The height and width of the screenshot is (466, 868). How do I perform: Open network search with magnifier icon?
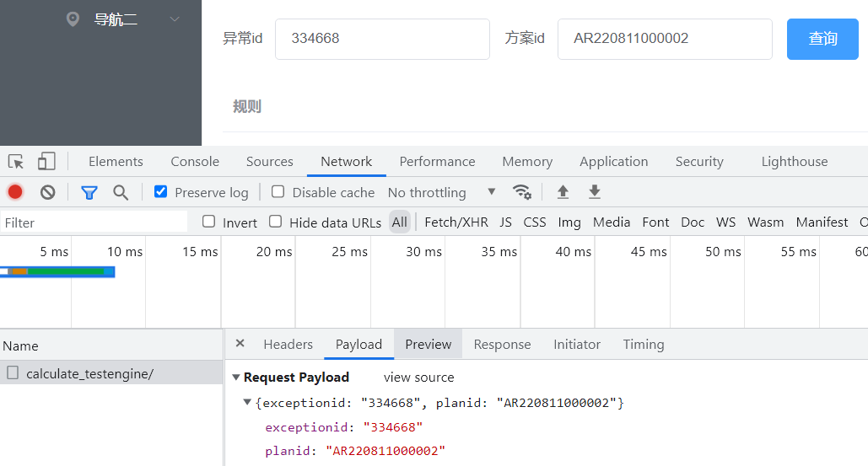pos(121,192)
